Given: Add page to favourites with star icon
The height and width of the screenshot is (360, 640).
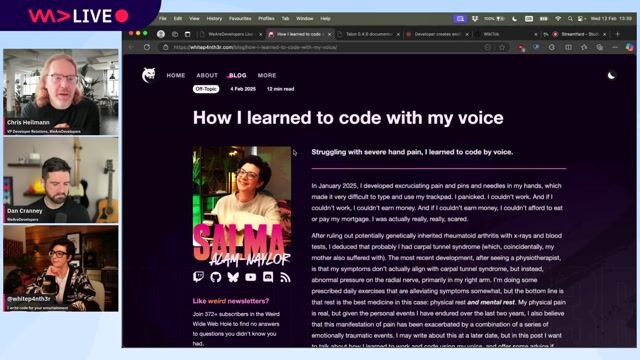Looking at the screenshot, I should point(502,47).
